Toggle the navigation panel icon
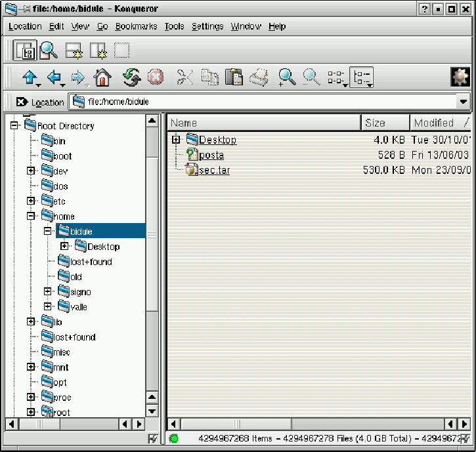The height and width of the screenshot is (452, 476). point(25,51)
